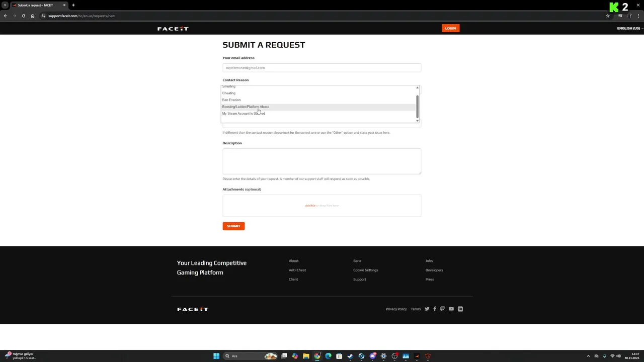Open Cookie Settings footer link
The width and height of the screenshot is (644, 362).
click(366, 270)
